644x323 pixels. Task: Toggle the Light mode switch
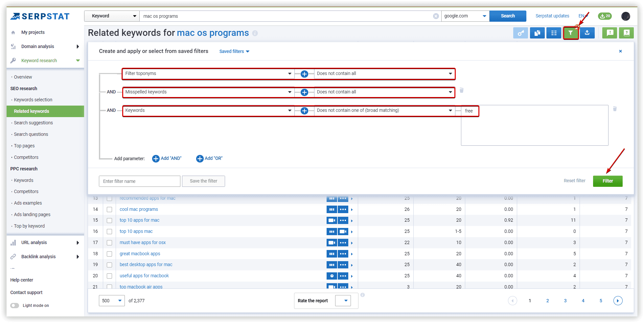[15, 306]
